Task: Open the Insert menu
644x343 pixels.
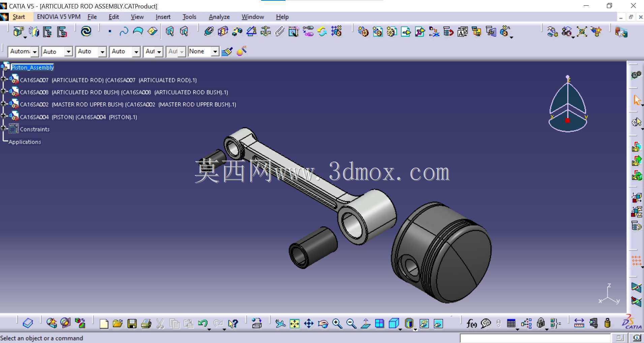Action: (x=163, y=17)
